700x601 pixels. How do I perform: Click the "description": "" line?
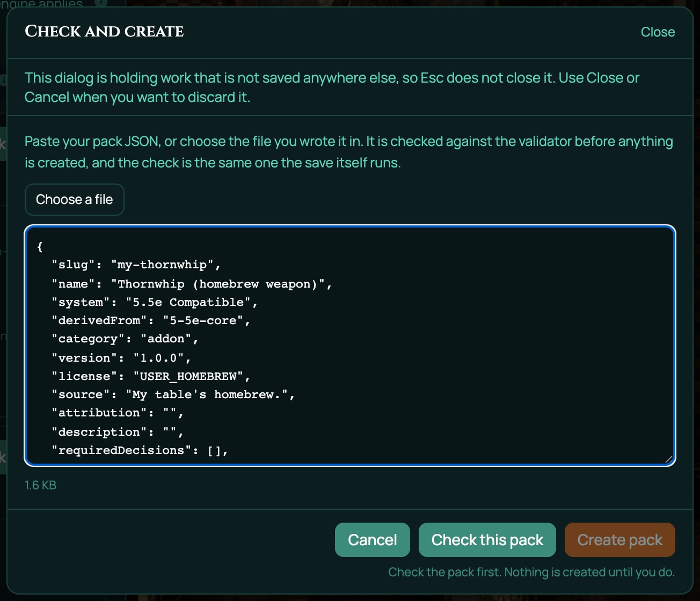click(x=118, y=432)
